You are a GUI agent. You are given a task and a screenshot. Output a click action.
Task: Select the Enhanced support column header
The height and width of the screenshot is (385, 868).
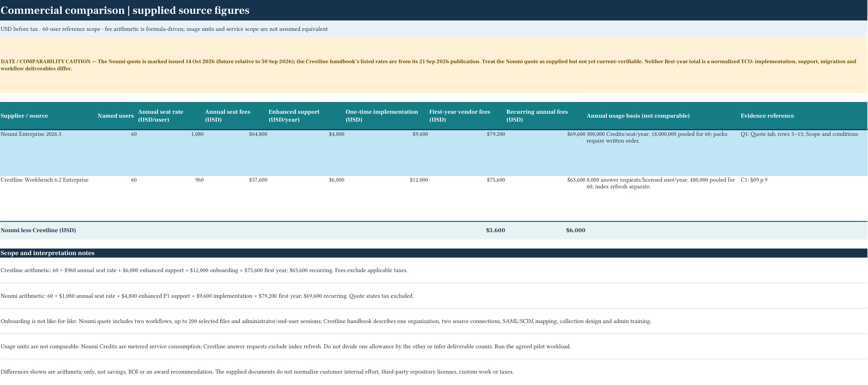pos(306,116)
